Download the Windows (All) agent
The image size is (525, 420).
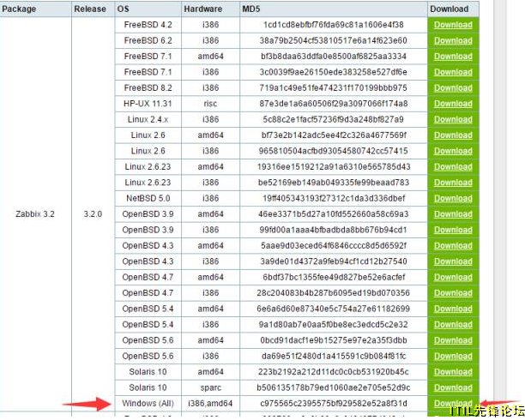coord(453,403)
